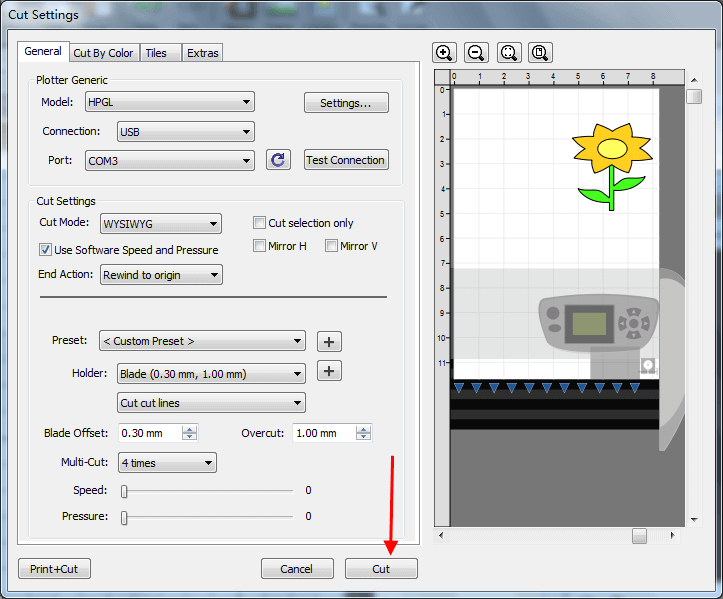The height and width of the screenshot is (599, 723).
Task: Switch to the Cut By Color tab
Action: [103, 53]
